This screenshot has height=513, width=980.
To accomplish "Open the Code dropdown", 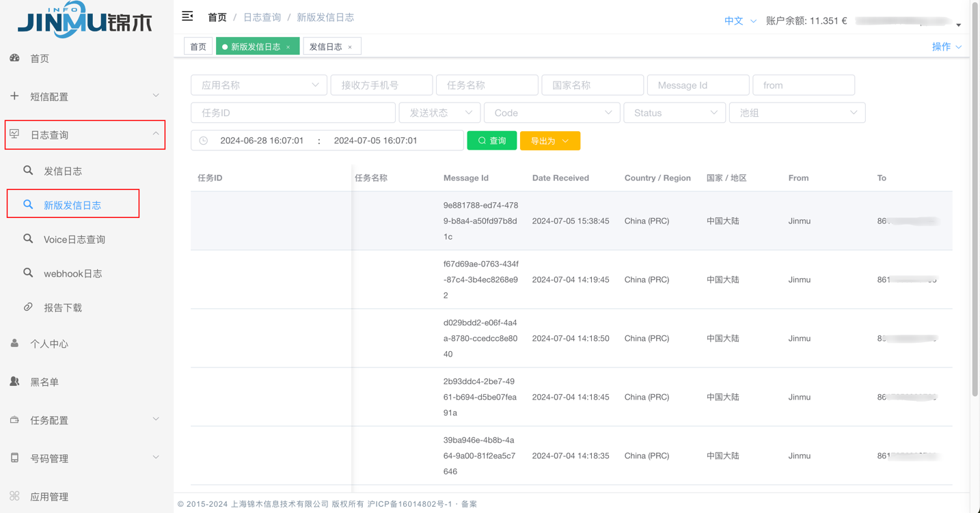I will coord(552,113).
